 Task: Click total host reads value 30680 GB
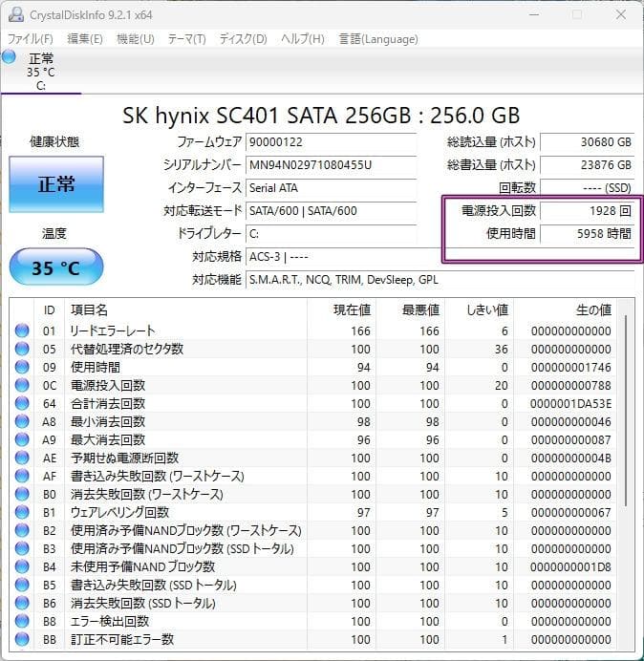pos(587,142)
